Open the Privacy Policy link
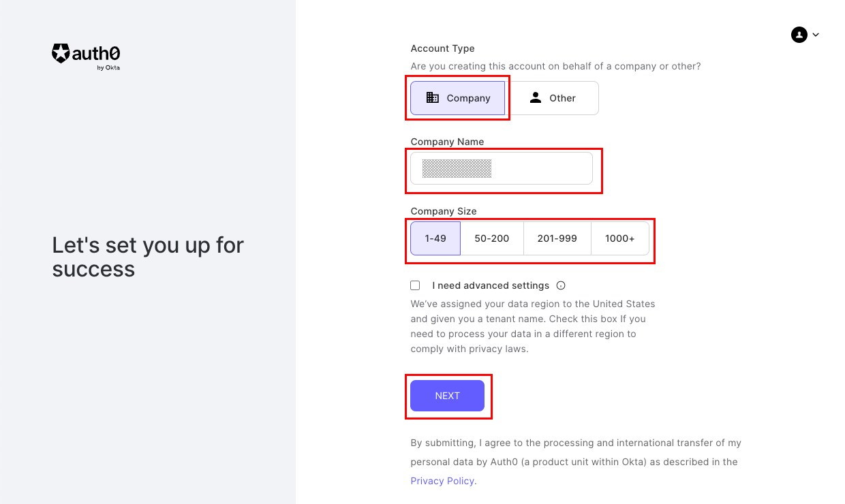Screen dimensions: 845x504 [x=442, y=481]
